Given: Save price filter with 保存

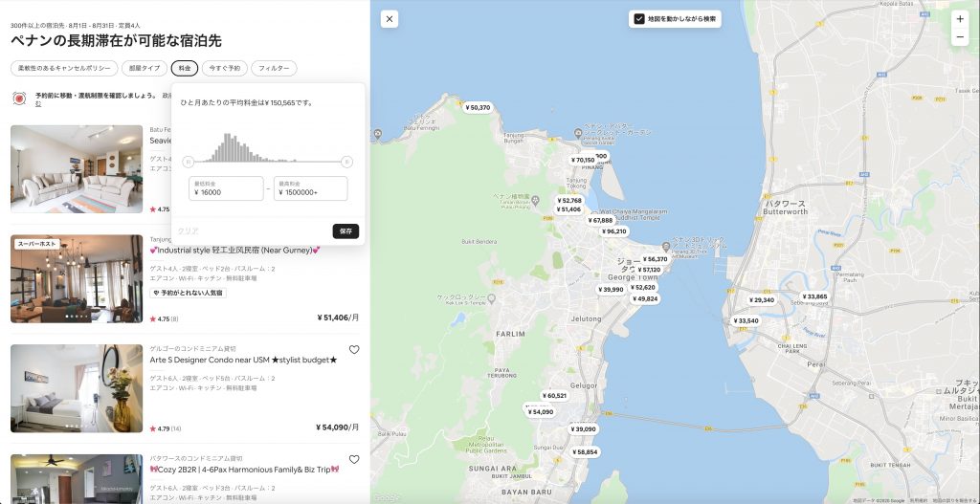Looking at the screenshot, I should 345,231.
